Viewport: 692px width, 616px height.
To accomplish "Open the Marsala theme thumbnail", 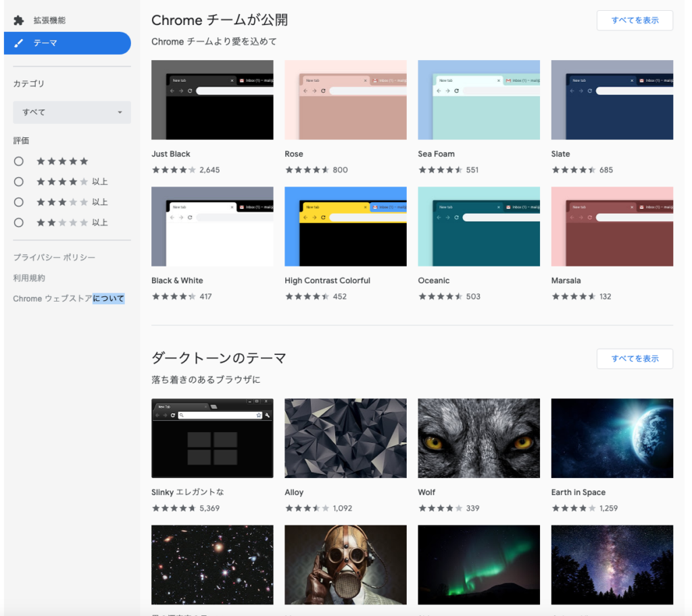I will 612,227.
